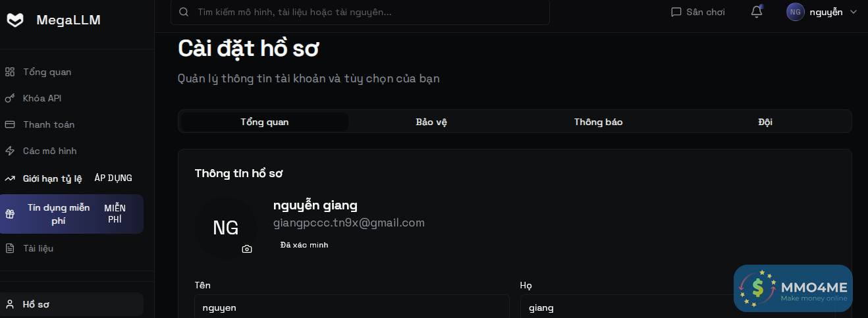This screenshot has width=868, height=318.
Task: Click the camera icon to change avatar
Action: tap(247, 249)
